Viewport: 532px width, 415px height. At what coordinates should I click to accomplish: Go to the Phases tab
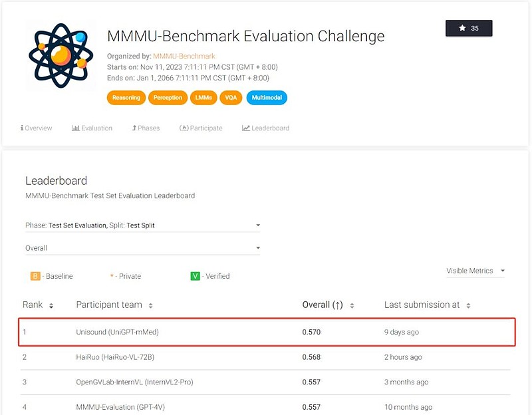click(146, 128)
